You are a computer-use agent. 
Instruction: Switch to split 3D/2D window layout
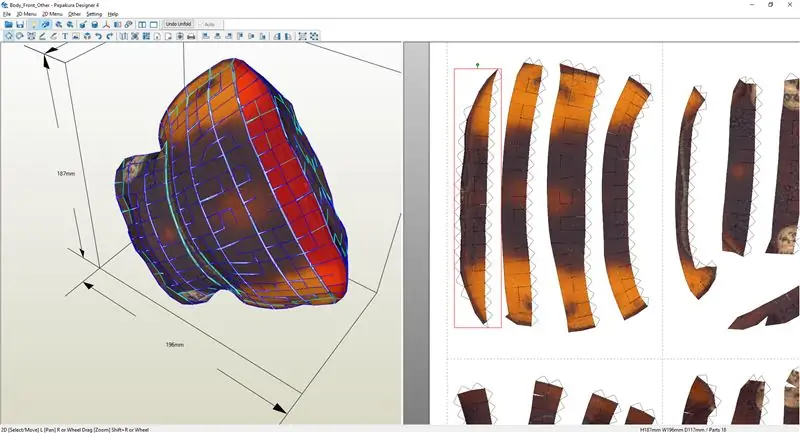pyautogui.click(x=141, y=24)
